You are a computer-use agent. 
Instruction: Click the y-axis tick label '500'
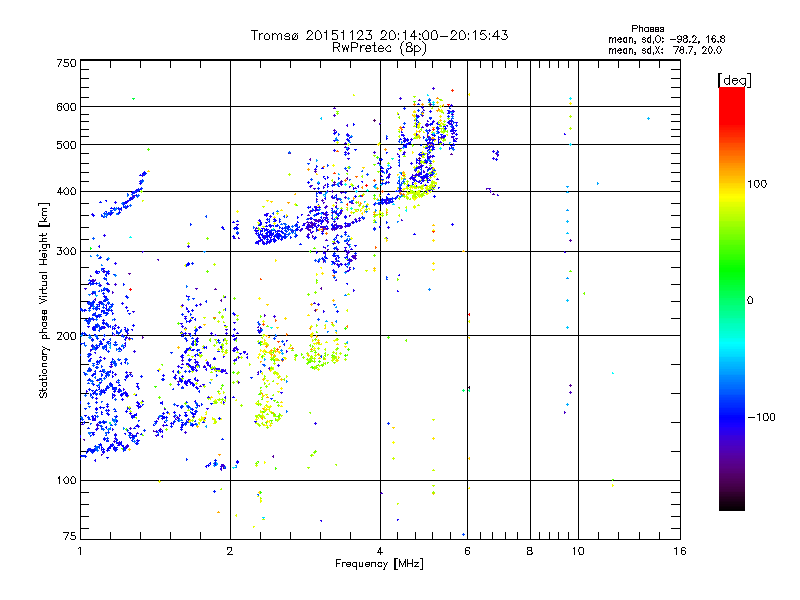pyautogui.click(x=66, y=145)
